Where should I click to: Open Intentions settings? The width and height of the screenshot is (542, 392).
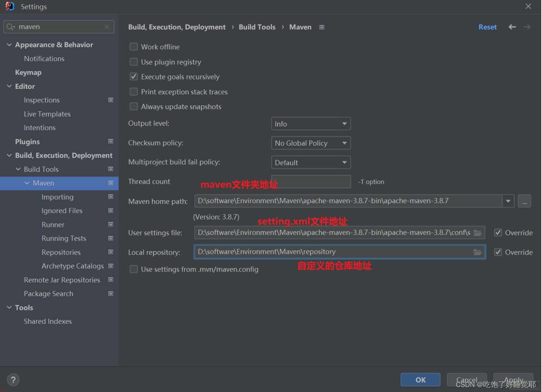(40, 128)
